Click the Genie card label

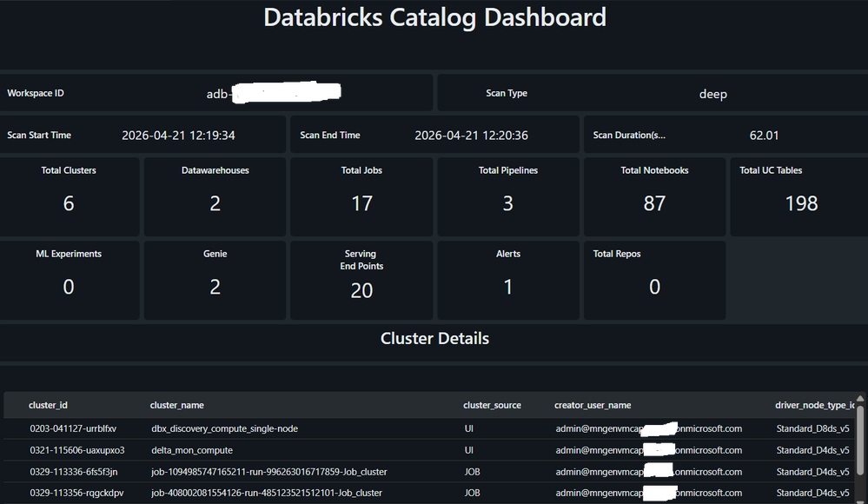pos(215,254)
